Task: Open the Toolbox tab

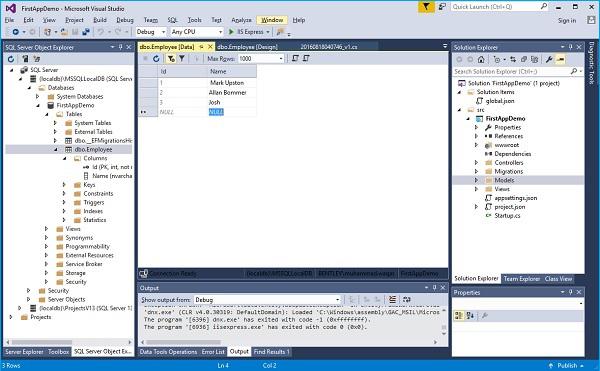Action: 58,351
